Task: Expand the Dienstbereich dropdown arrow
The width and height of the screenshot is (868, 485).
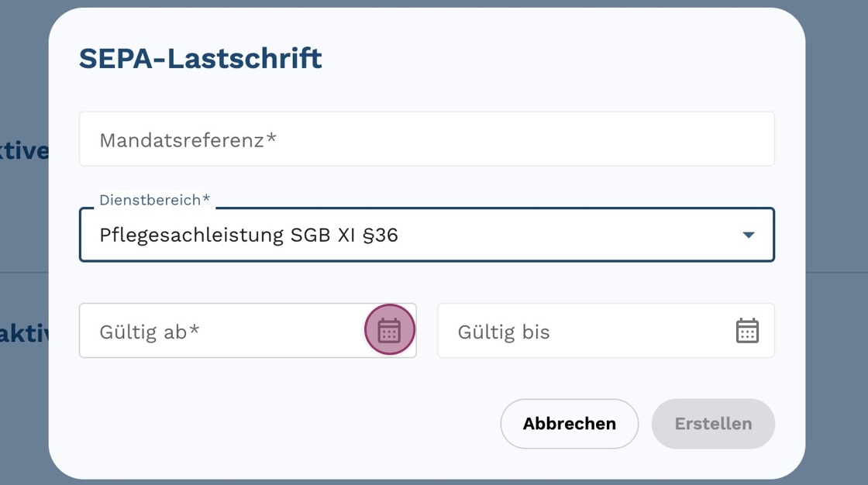Action: click(x=748, y=235)
